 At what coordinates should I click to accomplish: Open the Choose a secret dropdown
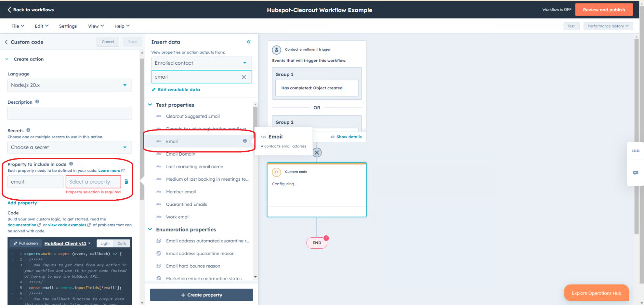click(69, 147)
